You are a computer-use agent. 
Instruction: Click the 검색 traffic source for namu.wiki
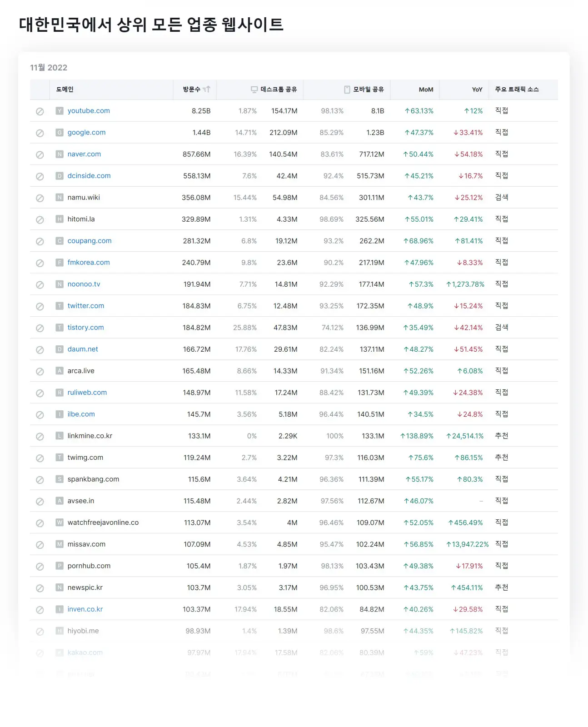[502, 197]
